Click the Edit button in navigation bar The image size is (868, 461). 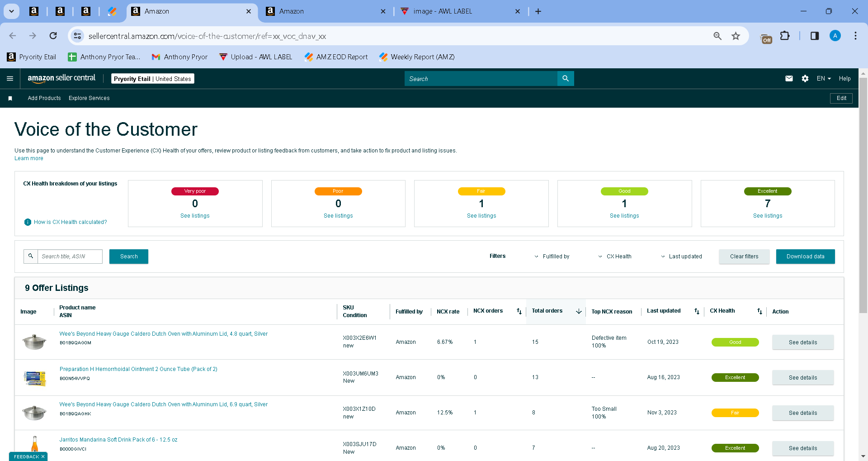pos(841,98)
